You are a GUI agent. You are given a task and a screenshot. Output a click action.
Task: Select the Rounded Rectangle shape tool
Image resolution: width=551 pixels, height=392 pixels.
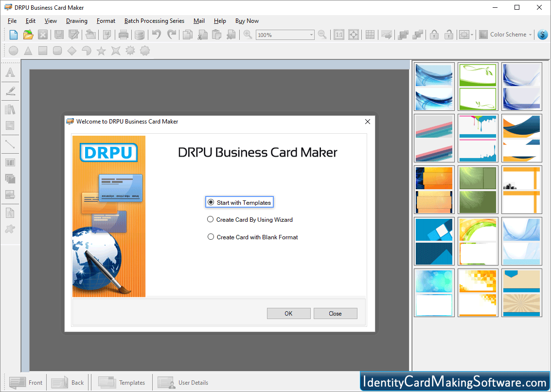click(57, 51)
